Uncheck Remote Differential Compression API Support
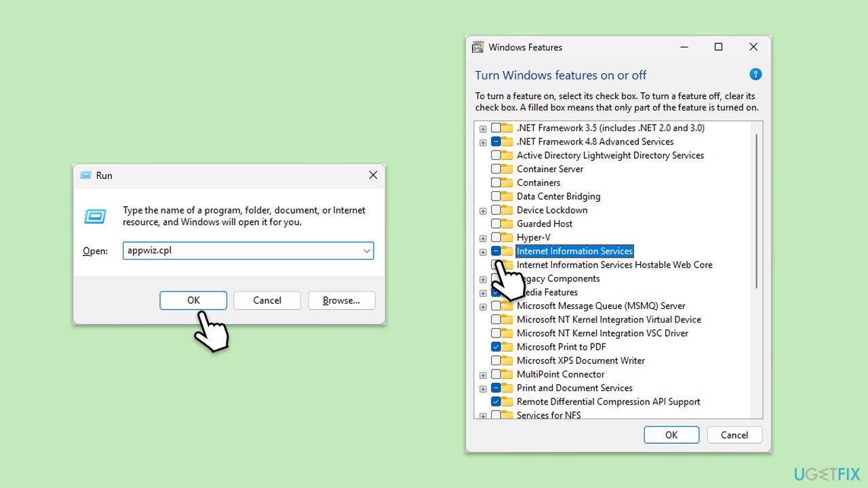The height and width of the screenshot is (488, 868). 496,401
